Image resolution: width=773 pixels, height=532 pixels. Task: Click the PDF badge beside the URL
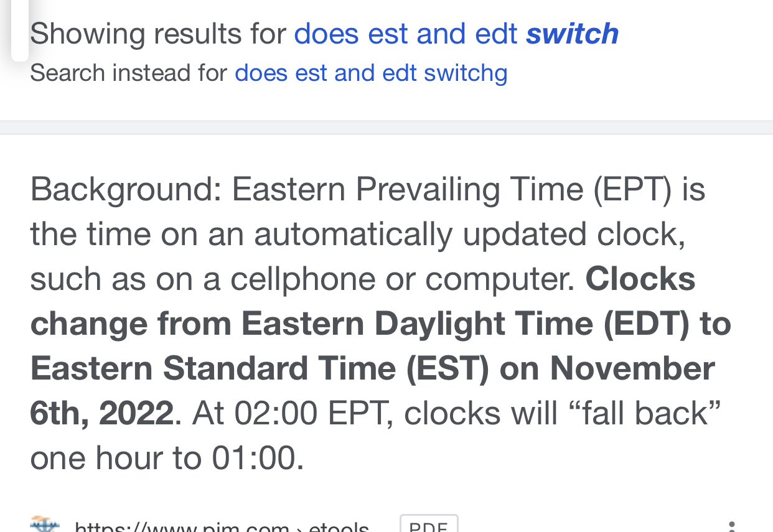[429, 525]
